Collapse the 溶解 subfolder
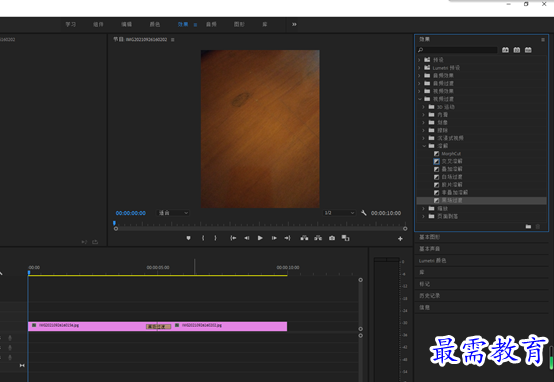This screenshot has width=554, height=382. [424, 146]
